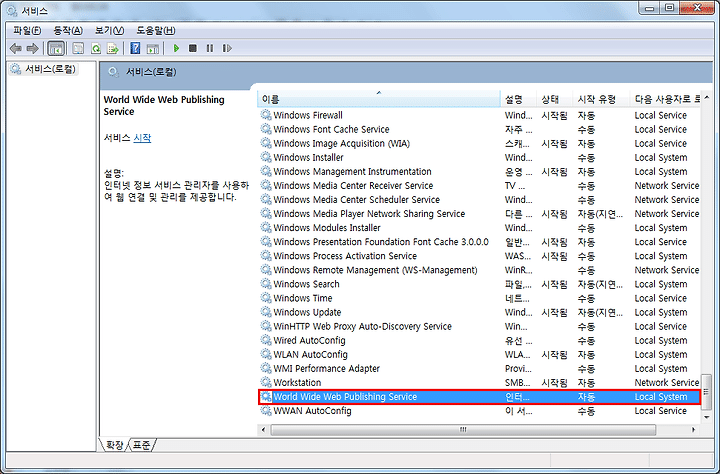Open the Properties toolbar icon

(79, 48)
